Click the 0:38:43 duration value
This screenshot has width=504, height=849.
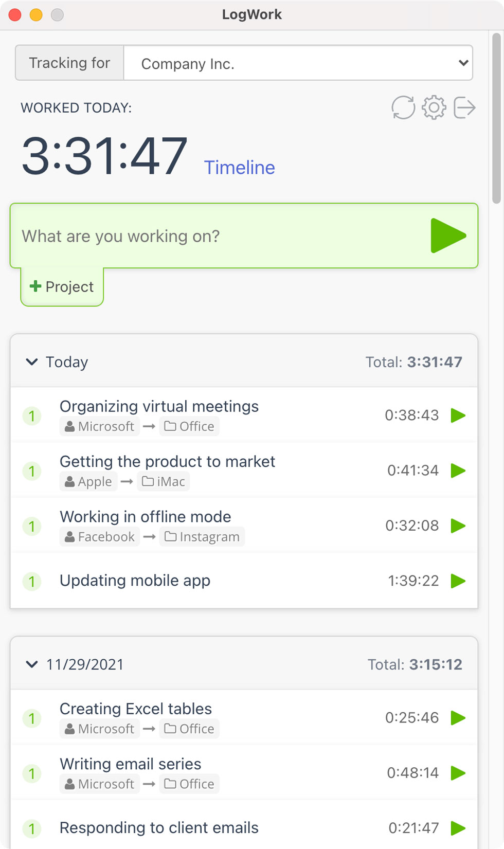pyautogui.click(x=412, y=415)
